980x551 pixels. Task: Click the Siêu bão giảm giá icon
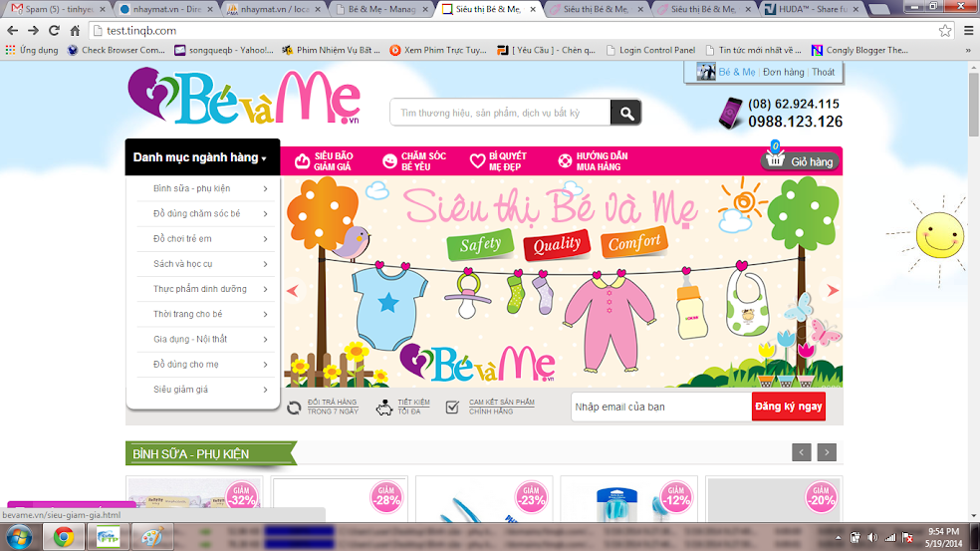coord(302,161)
